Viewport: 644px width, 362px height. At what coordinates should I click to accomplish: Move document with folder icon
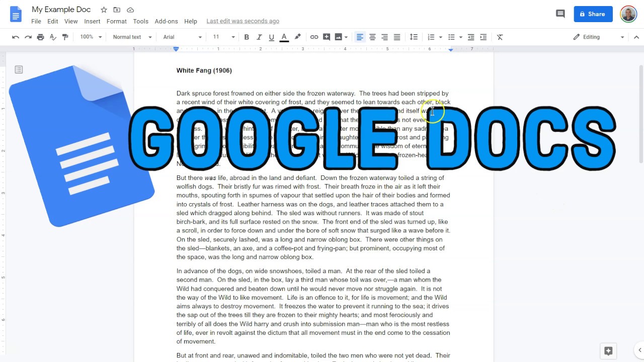click(117, 10)
